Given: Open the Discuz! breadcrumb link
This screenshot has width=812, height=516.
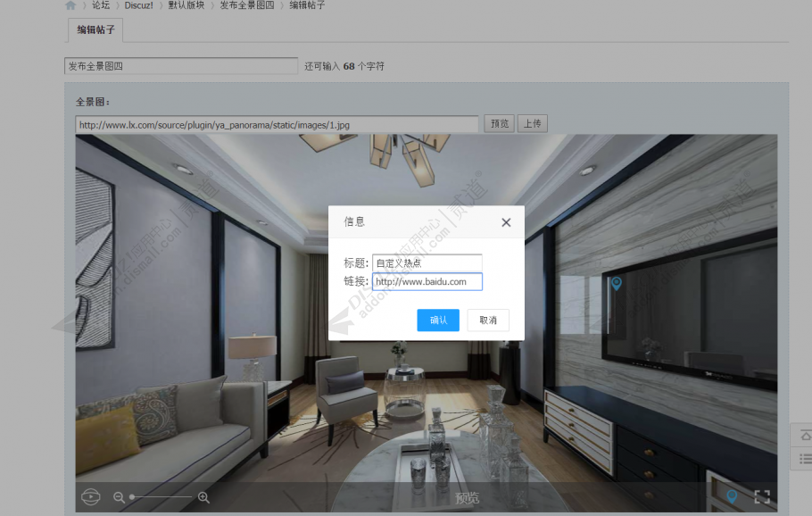Looking at the screenshot, I should (139, 5).
